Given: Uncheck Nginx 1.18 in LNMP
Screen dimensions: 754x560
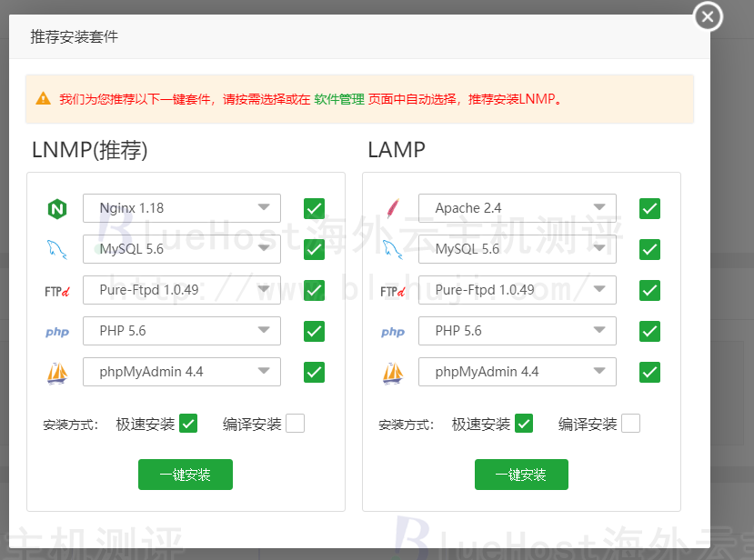Looking at the screenshot, I should point(314,208).
